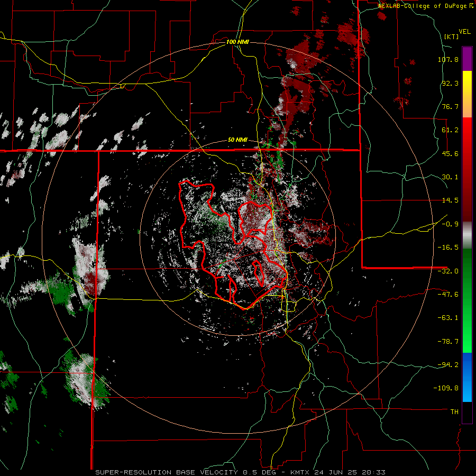Click the 45.6 legend value
Viewport: 476px width, 476px height.
pyautogui.click(x=450, y=153)
